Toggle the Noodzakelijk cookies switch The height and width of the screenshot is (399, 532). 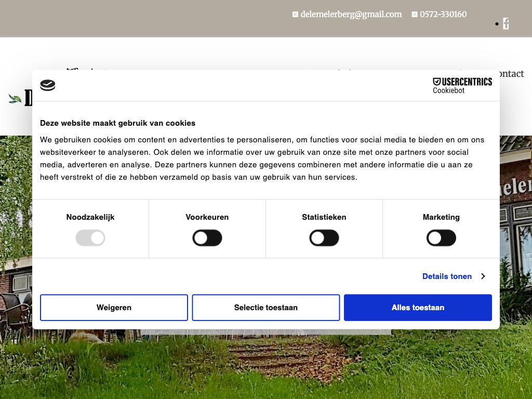click(x=90, y=238)
